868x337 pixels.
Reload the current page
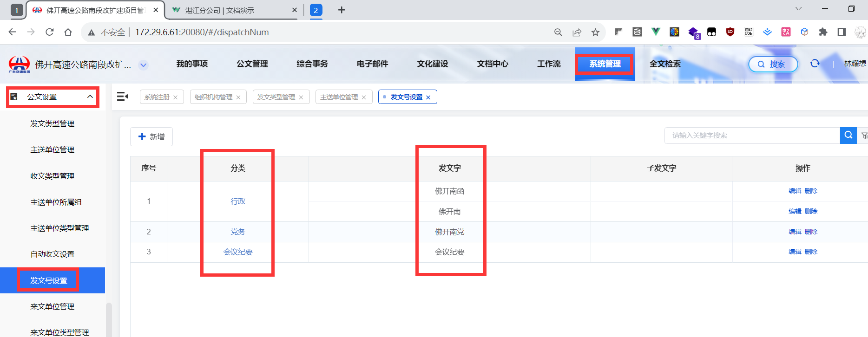[x=50, y=32]
